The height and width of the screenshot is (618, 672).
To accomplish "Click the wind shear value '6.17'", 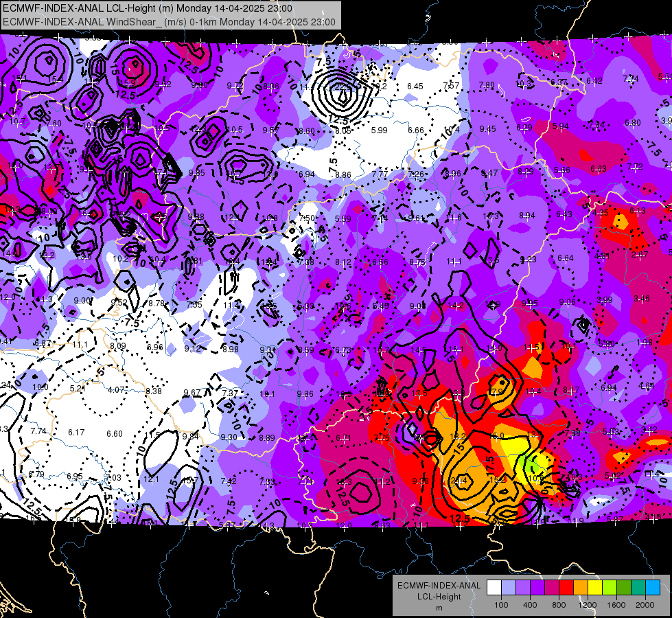I will coord(76,433).
